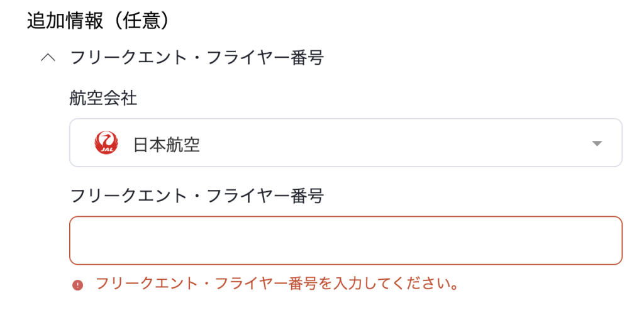Image resolution: width=644 pixels, height=315 pixels.
Task: Click the label above the red-bordered input
Action: pyautogui.click(x=196, y=196)
